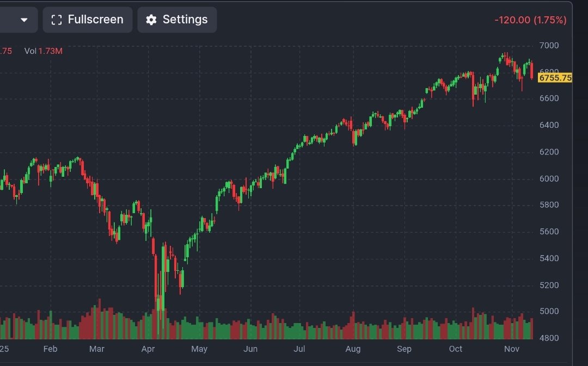Click the 6600 price axis label
588x366 pixels.
[x=549, y=98]
